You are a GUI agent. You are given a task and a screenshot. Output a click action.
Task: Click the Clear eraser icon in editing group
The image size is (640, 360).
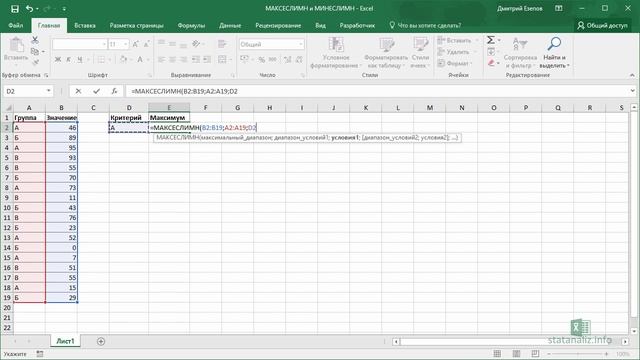(491, 63)
